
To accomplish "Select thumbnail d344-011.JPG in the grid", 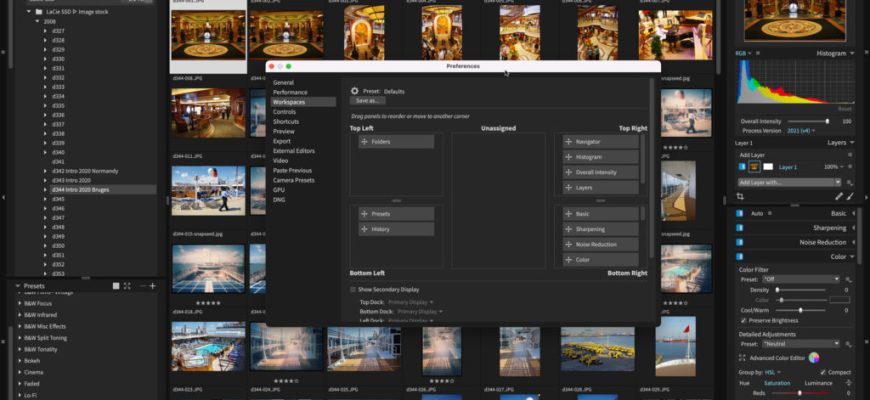I will pyautogui.click(x=208, y=190).
